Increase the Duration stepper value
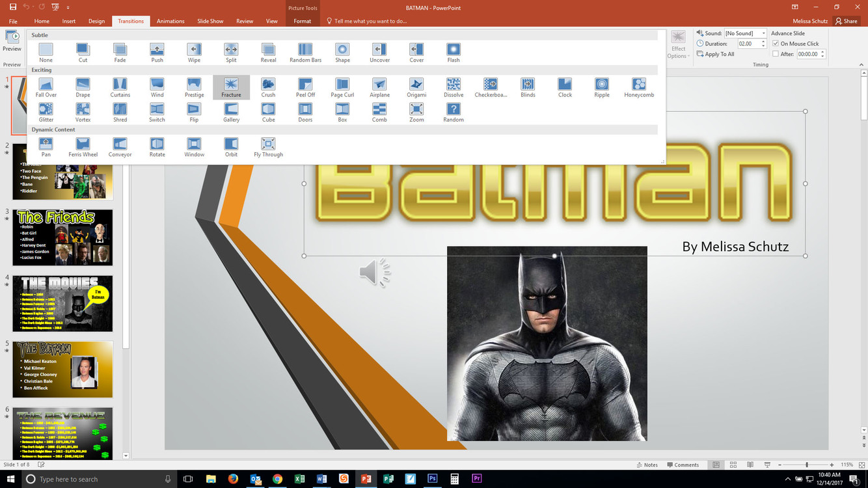The height and width of the screenshot is (488, 868). click(x=763, y=42)
